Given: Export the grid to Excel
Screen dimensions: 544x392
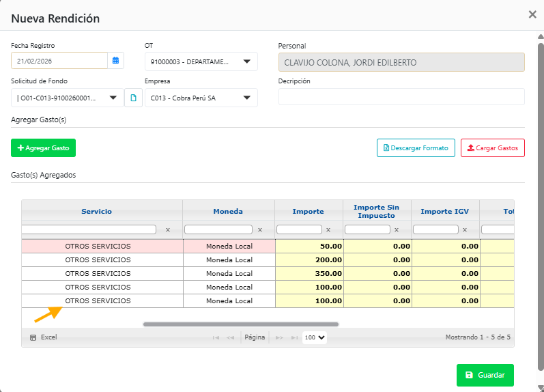Looking at the screenshot, I should tap(44, 337).
